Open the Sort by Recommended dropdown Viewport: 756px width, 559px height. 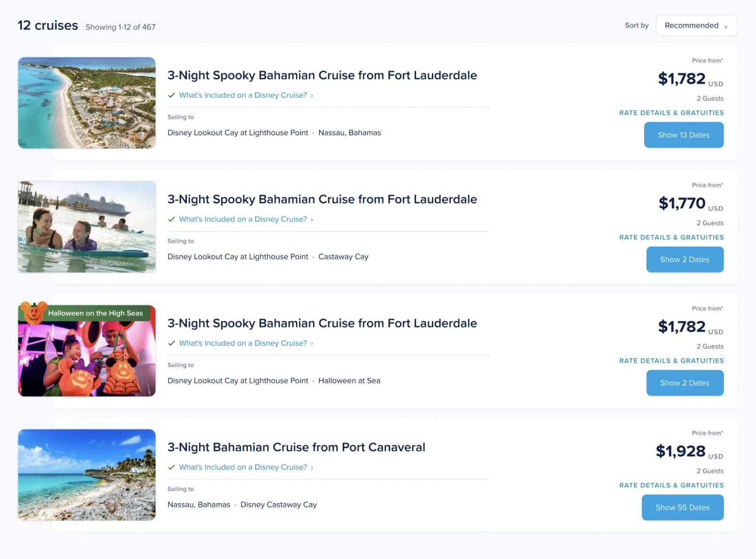coord(696,25)
